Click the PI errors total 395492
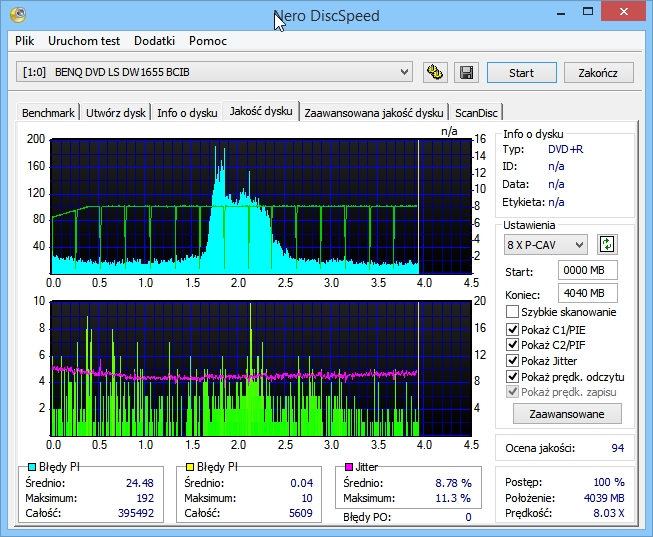653x537 pixels. point(136,513)
